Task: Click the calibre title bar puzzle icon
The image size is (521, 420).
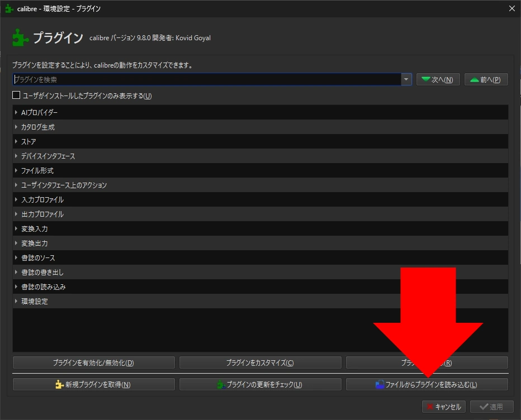Action: pyautogui.click(x=10, y=8)
